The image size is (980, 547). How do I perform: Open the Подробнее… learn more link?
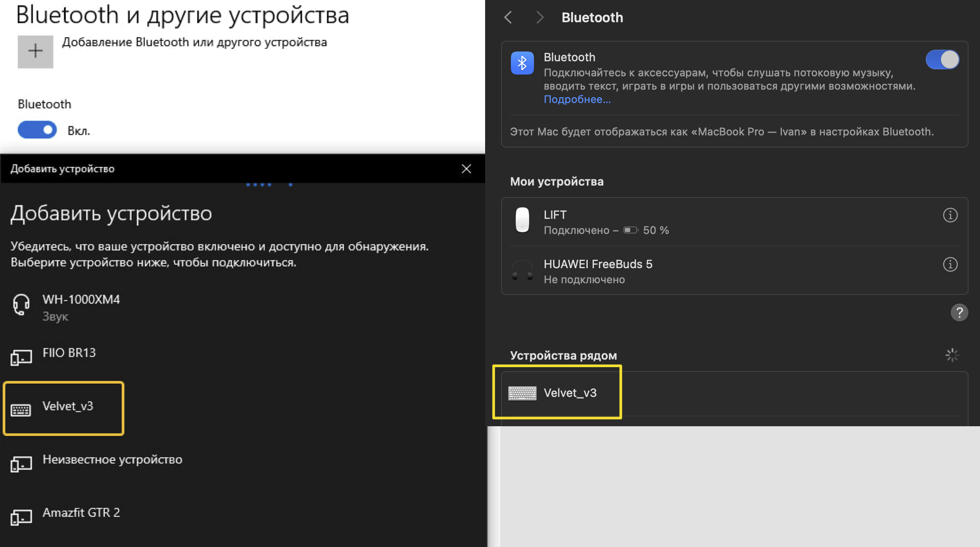pos(577,99)
